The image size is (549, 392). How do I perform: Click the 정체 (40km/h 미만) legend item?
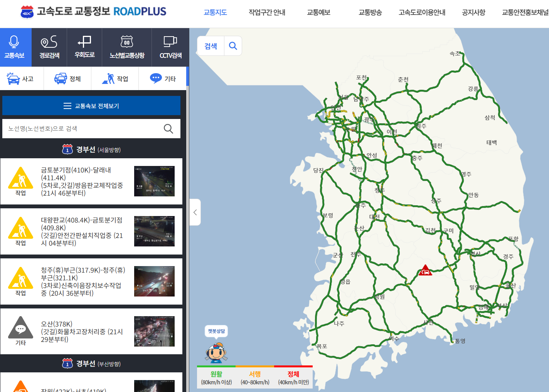[x=293, y=377]
